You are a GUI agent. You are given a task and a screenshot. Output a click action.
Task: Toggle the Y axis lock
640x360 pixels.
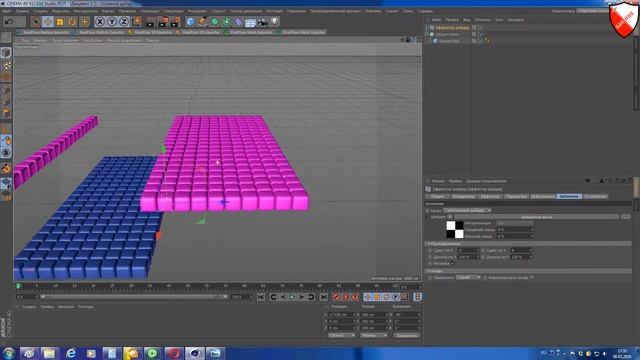[x=112, y=21]
